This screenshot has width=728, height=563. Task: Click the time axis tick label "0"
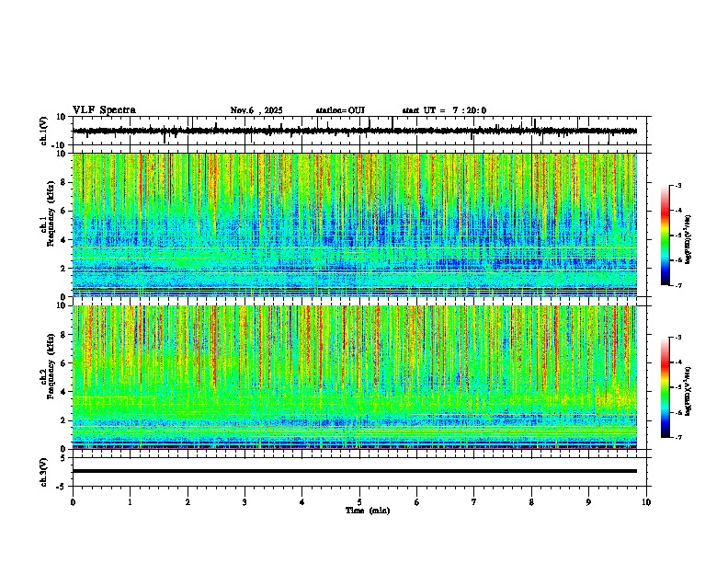[73, 502]
